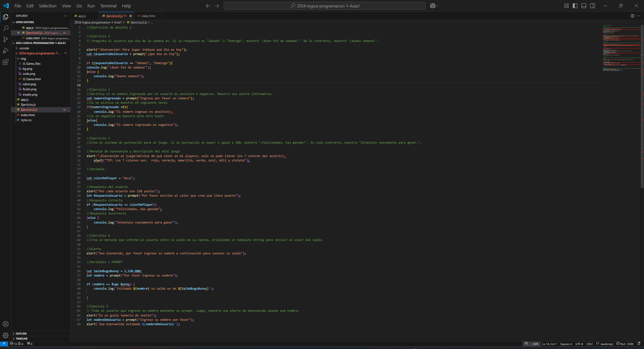This screenshot has width=644, height=349.
Task: Open the Copilot chat icon
Action: 433,6
